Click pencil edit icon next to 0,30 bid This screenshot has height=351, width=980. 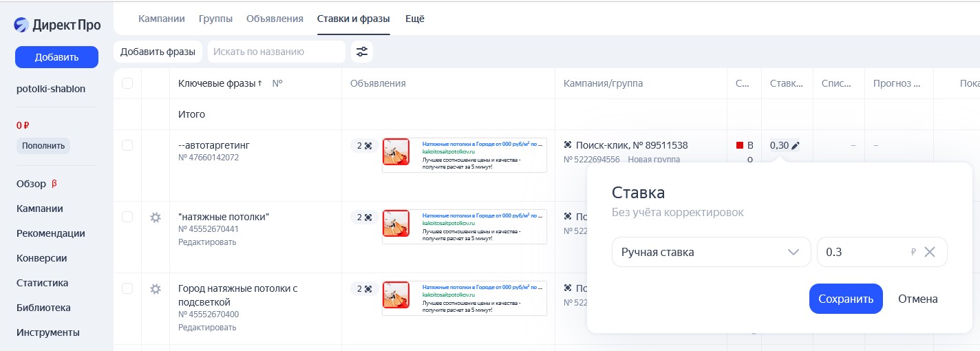click(x=796, y=145)
